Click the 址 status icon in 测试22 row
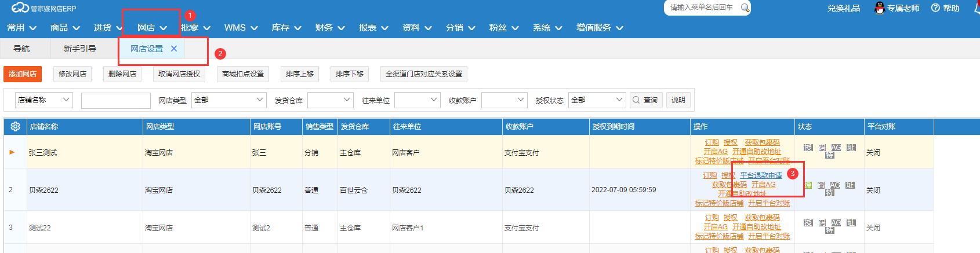 851,223
